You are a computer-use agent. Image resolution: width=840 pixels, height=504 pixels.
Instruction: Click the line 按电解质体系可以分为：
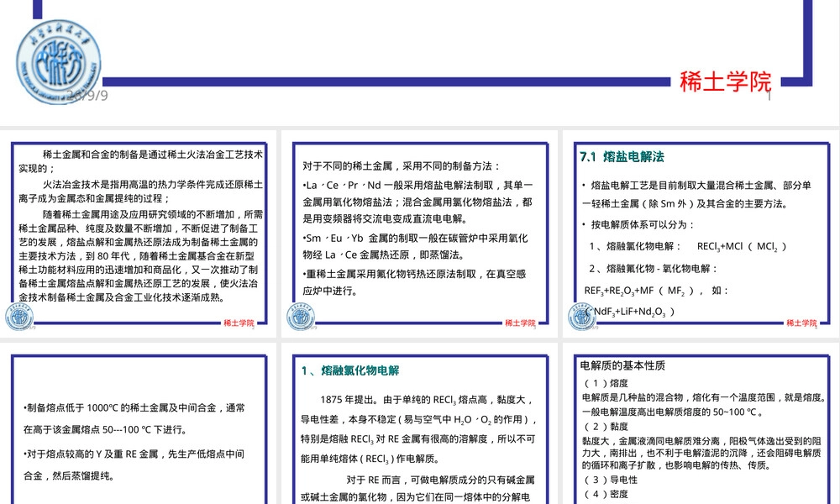(x=638, y=224)
